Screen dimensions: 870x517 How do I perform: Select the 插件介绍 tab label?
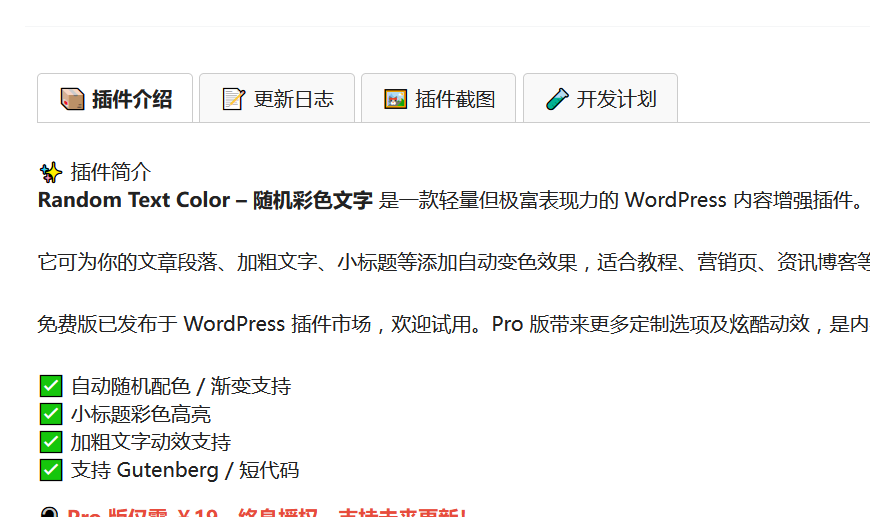[132, 99]
